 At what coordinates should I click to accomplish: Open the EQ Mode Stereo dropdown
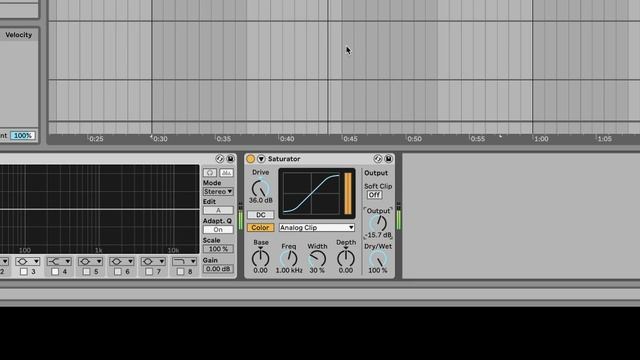coord(218,191)
